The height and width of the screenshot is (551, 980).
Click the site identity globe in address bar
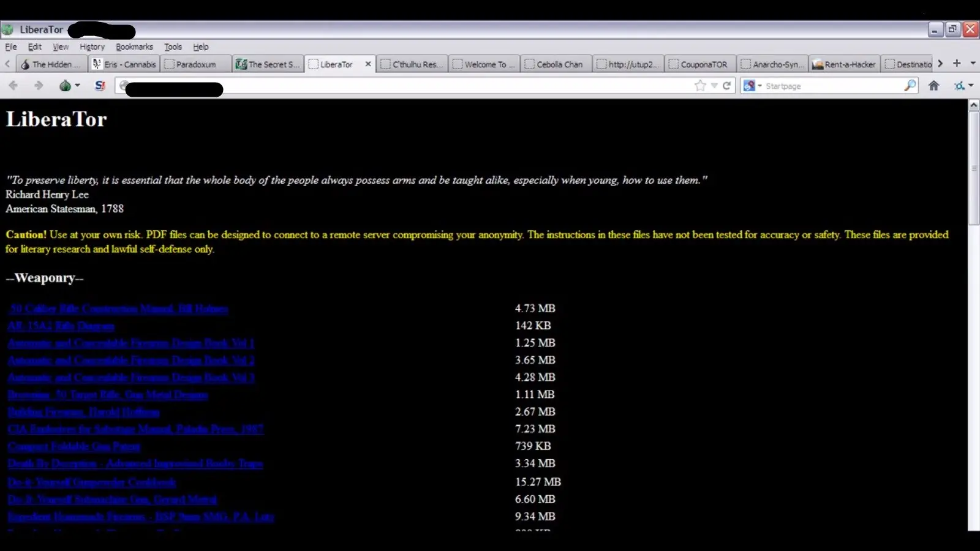coord(123,86)
